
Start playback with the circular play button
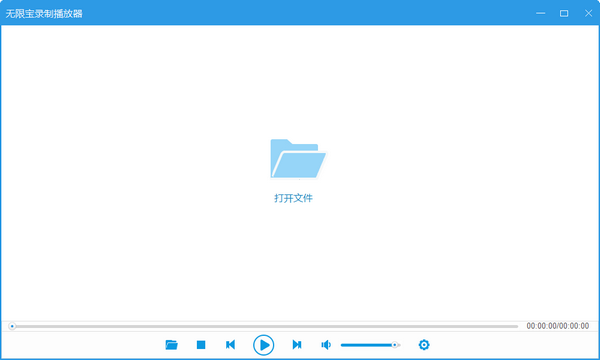pyautogui.click(x=264, y=345)
